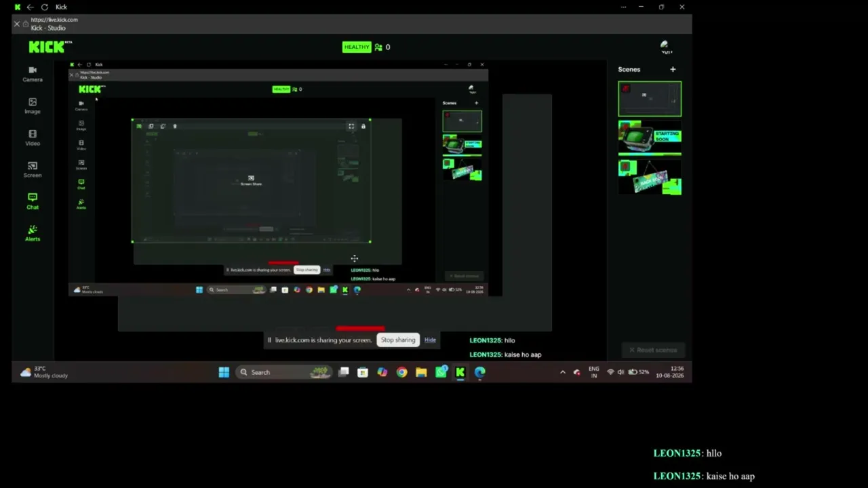Switch the ENG IN input language
868x488 pixels.
click(594, 372)
